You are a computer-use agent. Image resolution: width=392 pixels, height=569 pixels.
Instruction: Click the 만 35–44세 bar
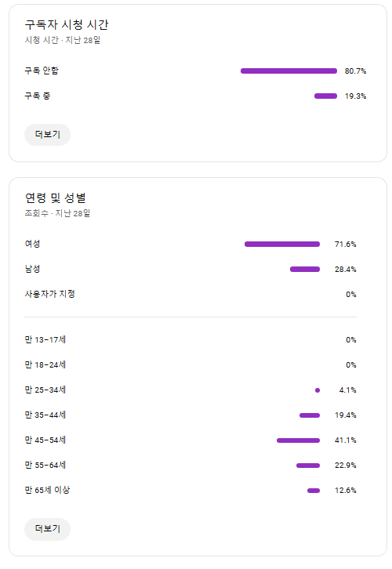click(x=310, y=415)
